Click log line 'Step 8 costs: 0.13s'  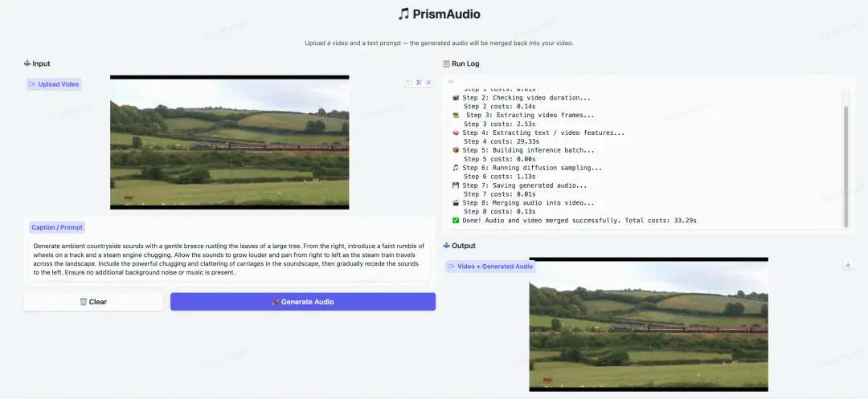click(x=500, y=212)
